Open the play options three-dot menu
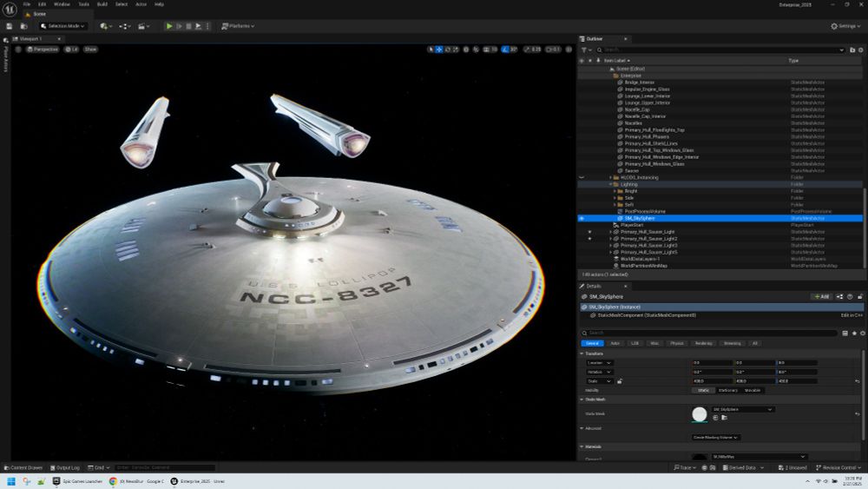This screenshot has width=868, height=489. click(208, 26)
